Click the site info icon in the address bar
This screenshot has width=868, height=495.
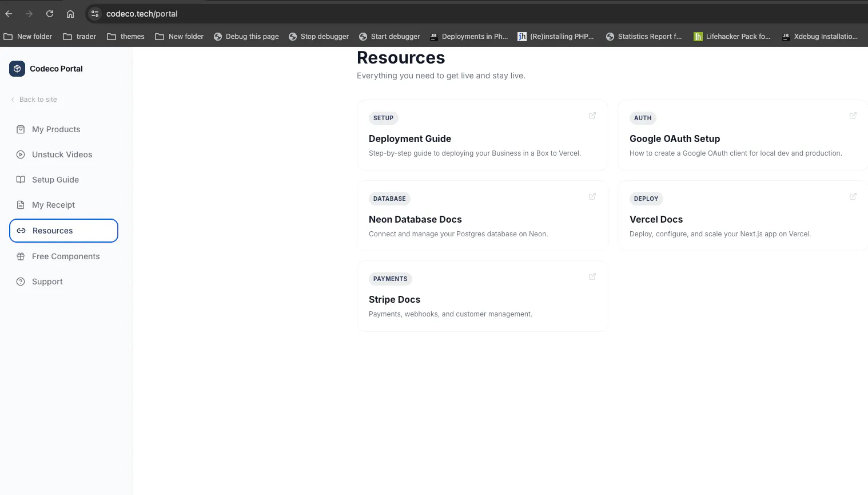coord(95,14)
